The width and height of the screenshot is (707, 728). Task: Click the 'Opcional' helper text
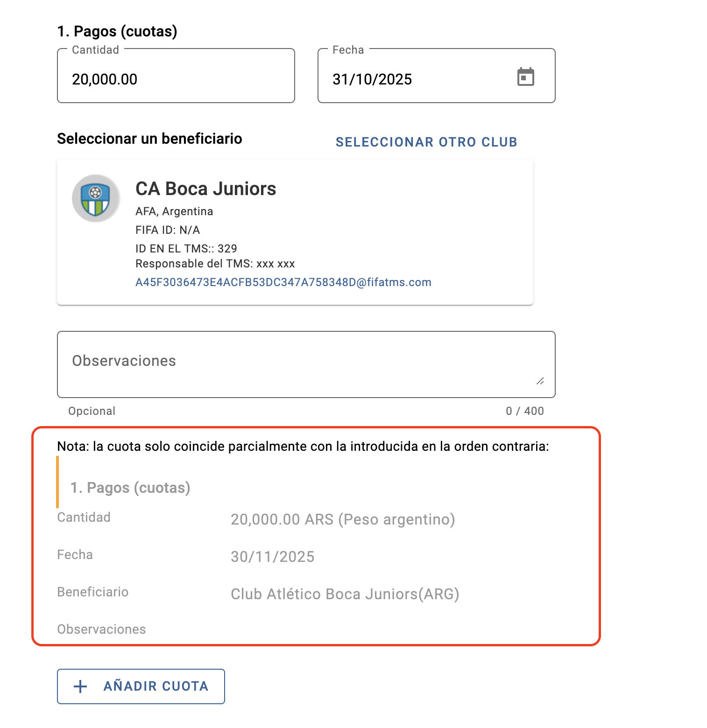coord(92,411)
